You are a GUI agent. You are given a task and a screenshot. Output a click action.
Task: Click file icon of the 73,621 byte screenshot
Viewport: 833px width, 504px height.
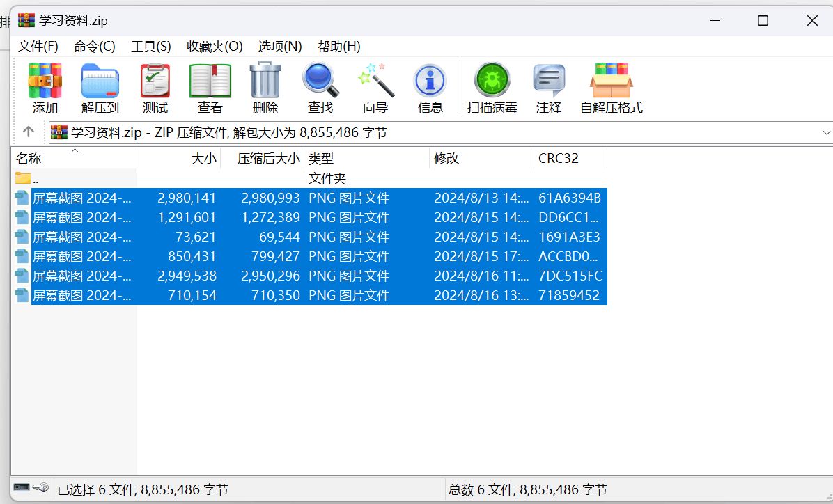click(22, 237)
